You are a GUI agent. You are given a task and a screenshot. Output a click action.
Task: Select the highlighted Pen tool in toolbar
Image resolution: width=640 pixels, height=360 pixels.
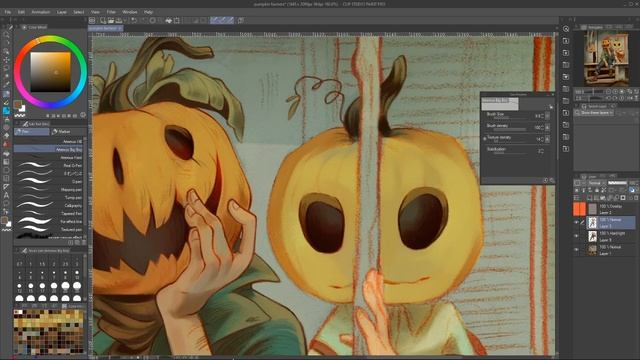6,94
